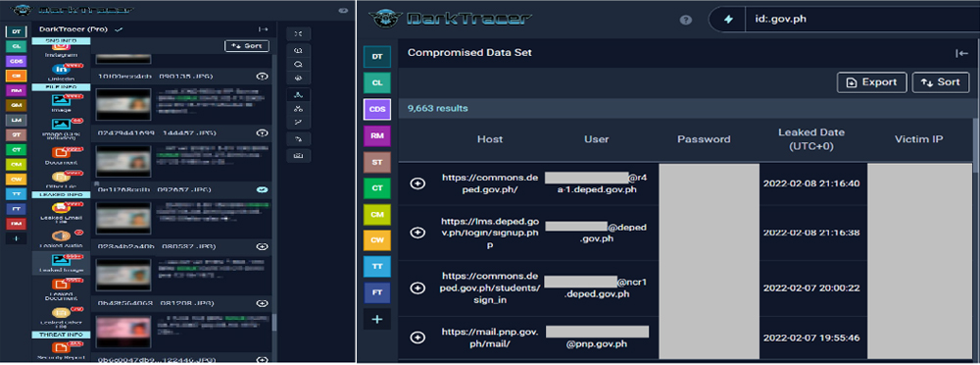
Task: Sort the compromised data set results
Action: point(941,82)
